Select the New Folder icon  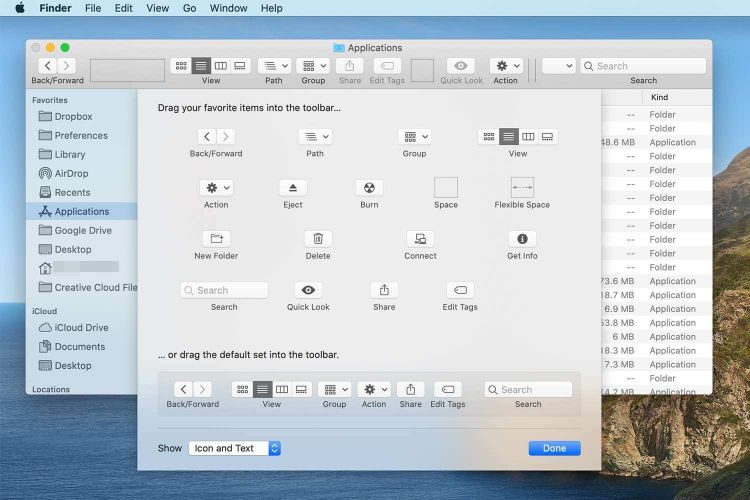(x=216, y=239)
